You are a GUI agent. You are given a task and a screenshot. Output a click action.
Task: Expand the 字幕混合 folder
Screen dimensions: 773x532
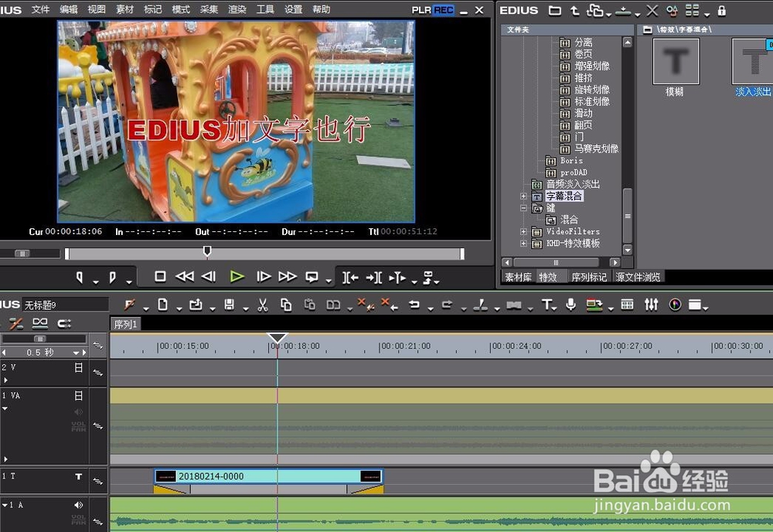click(x=523, y=196)
